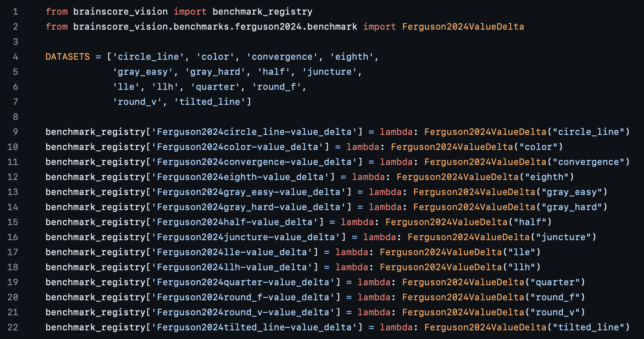
Task: Click the "gray_hard" argument on line 14
Action: [572, 207]
